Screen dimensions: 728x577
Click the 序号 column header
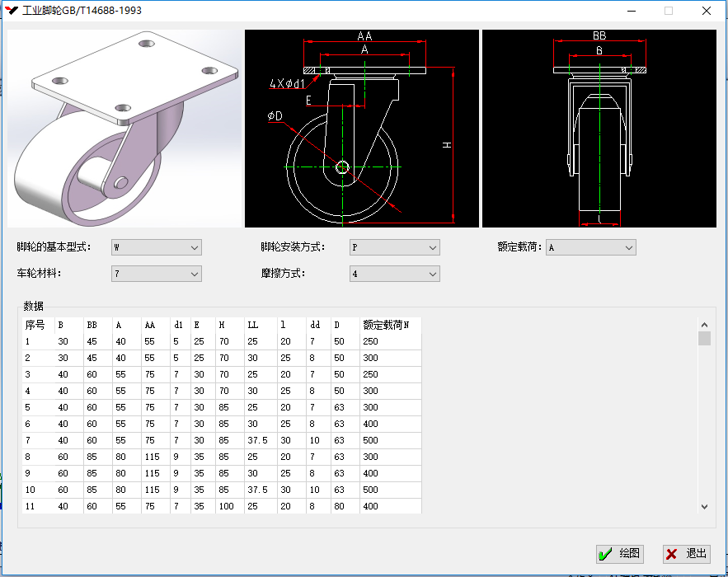[x=36, y=325]
